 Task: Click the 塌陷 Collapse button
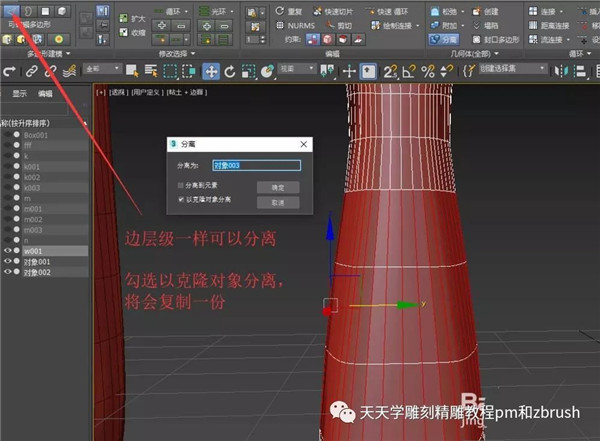(486, 25)
